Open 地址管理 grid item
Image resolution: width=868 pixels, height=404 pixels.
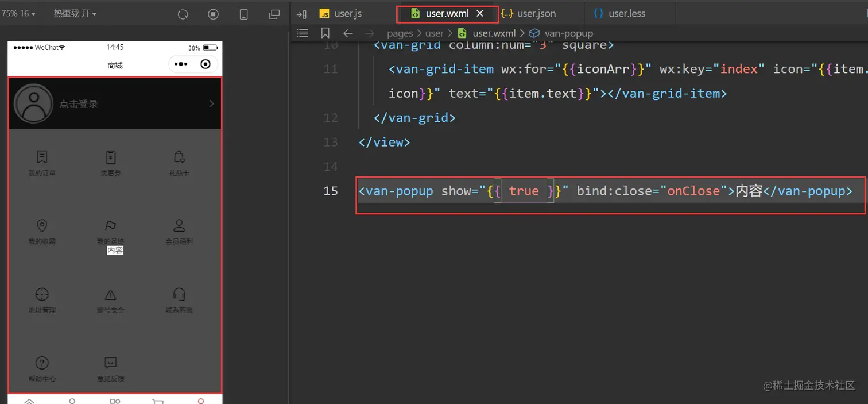click(x=42, y=301)
